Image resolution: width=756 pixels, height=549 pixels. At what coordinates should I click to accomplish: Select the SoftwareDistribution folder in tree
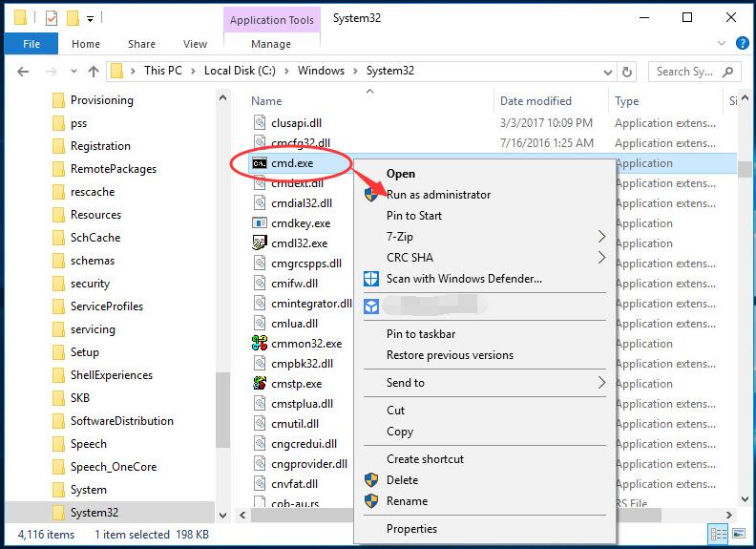coord(121,421)
